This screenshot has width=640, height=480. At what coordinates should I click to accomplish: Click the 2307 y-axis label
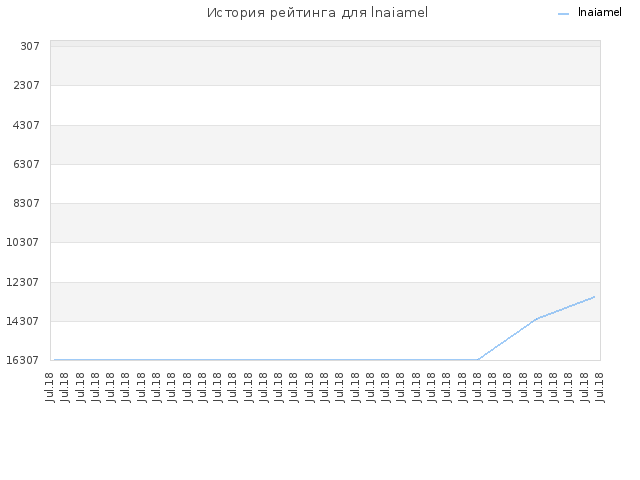(26, 85)
